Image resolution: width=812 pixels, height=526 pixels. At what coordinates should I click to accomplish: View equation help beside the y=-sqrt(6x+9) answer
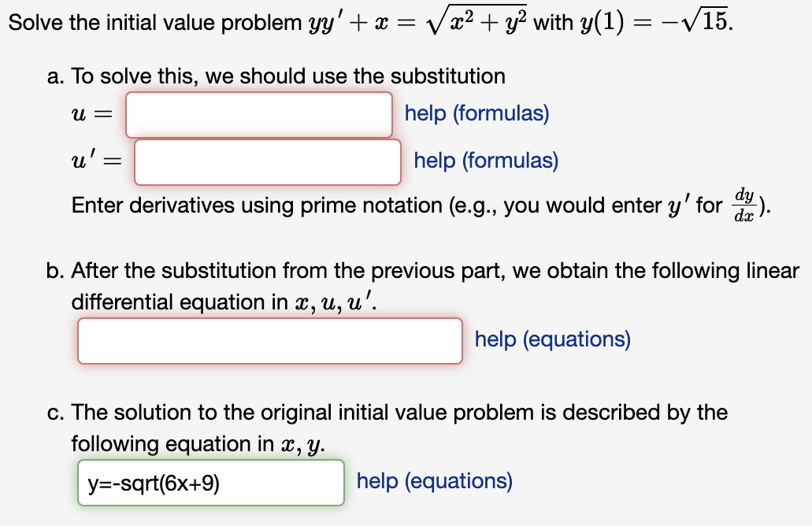(433, 480)
